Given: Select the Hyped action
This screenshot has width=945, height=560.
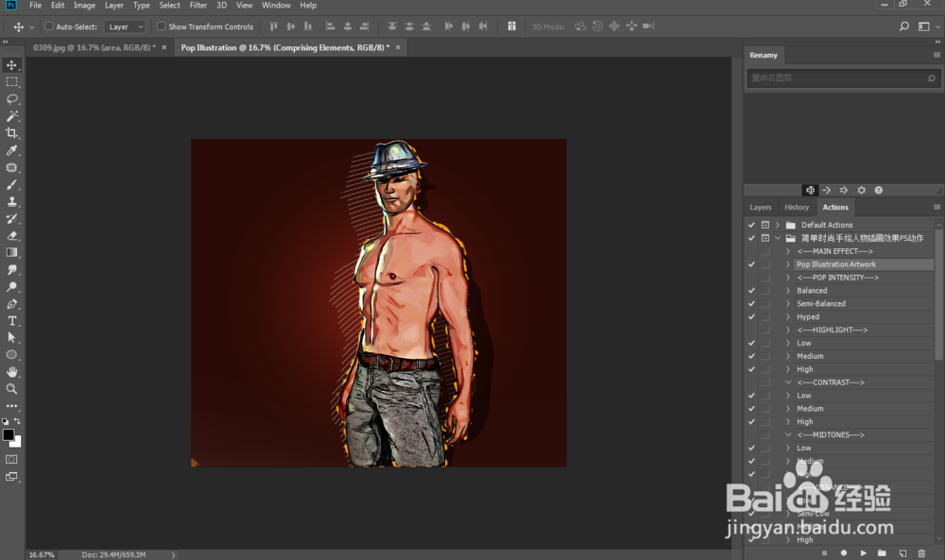Looking at the screenshot, I should [x=808, y=317].
